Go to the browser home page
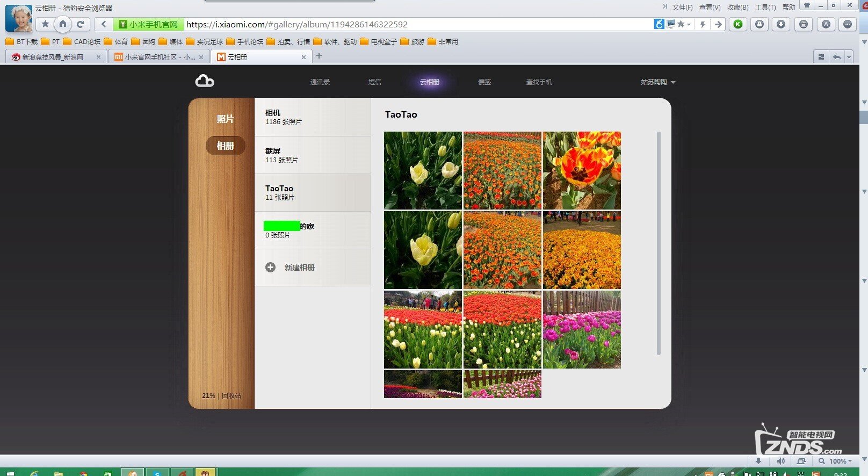Screen dimensions: 868x476 pos(63,24)
